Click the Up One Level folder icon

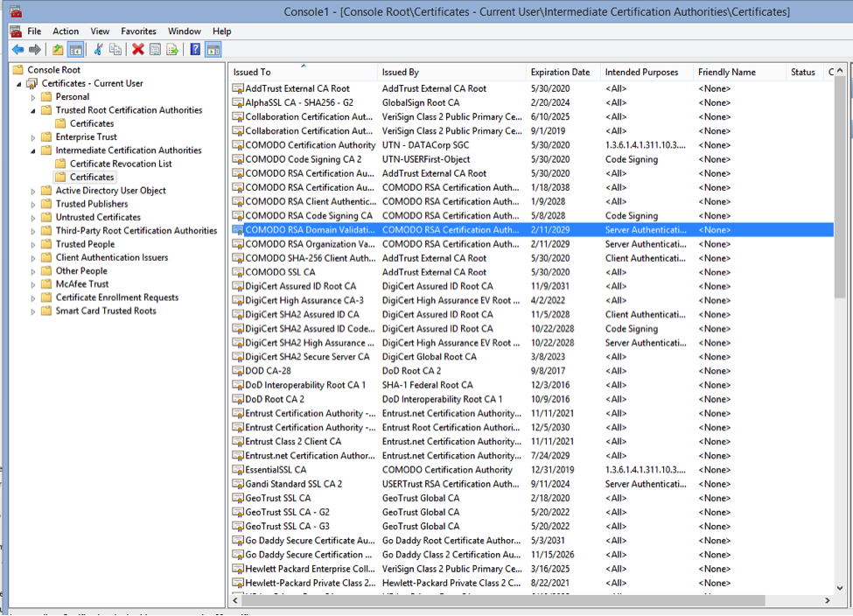coord(56,49)
